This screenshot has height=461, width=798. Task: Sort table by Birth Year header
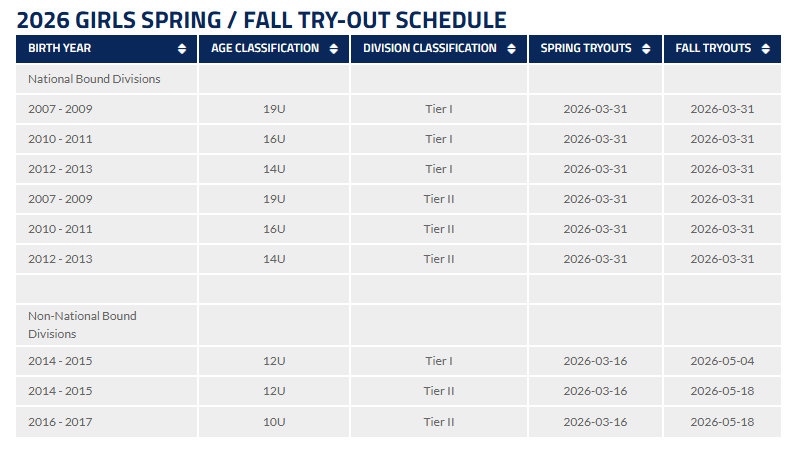59,49
